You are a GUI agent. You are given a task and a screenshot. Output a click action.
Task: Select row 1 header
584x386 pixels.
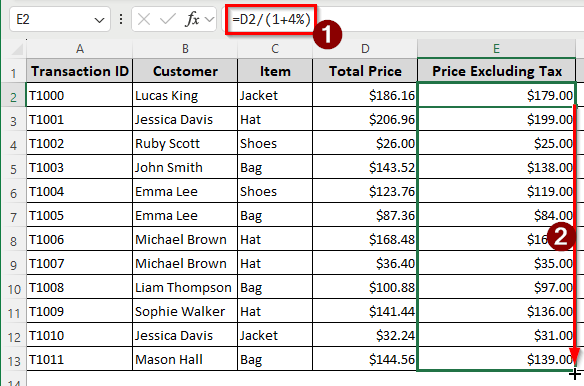[14, 72]
